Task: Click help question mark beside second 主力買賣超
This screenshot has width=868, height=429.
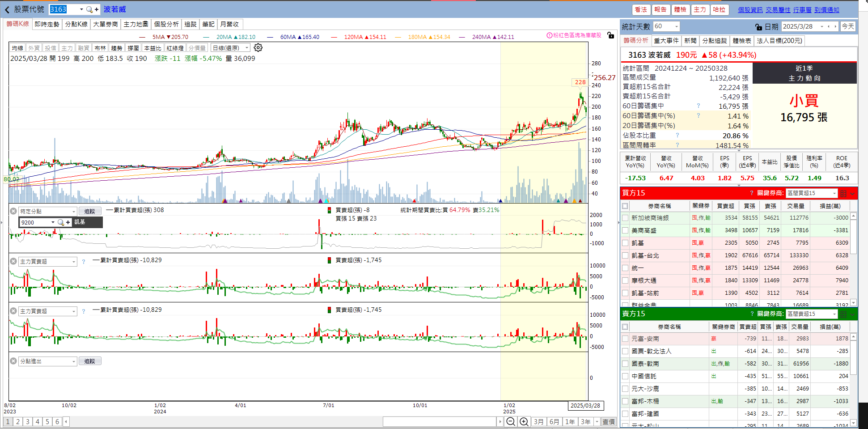Action: [x=84, y=311]
